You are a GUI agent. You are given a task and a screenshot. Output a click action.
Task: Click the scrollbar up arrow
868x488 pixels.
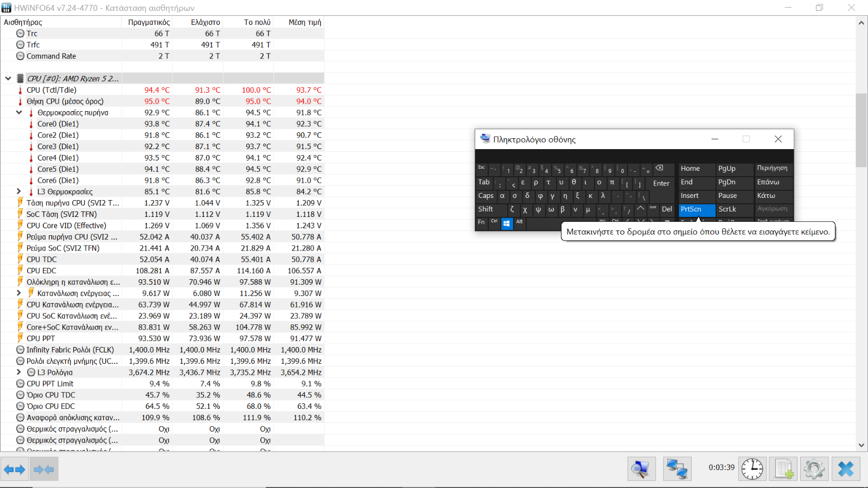click(861, 23)
